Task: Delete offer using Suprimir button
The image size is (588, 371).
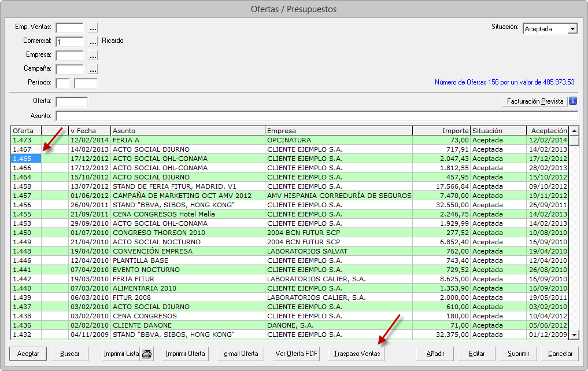Action: [x=518, y=354]
